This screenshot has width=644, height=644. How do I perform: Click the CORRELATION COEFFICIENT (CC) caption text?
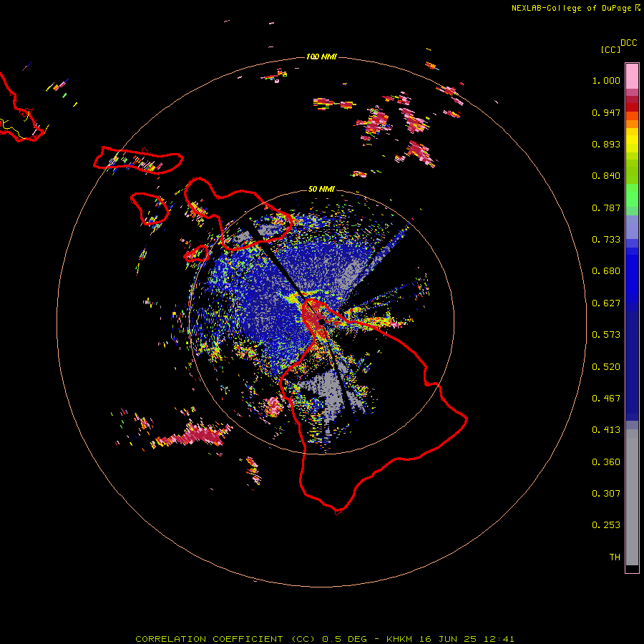point(224,639)
